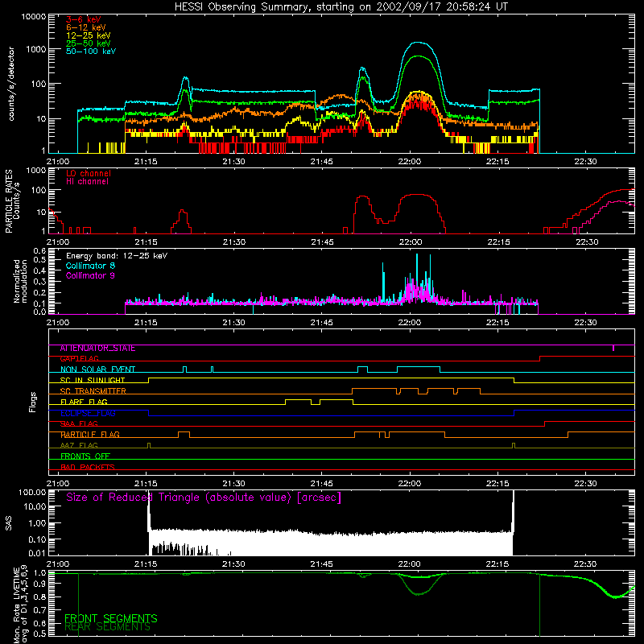Select the "REAR SEGMENTS" legend label
The image size is (644, 644).
click(108, 627)
